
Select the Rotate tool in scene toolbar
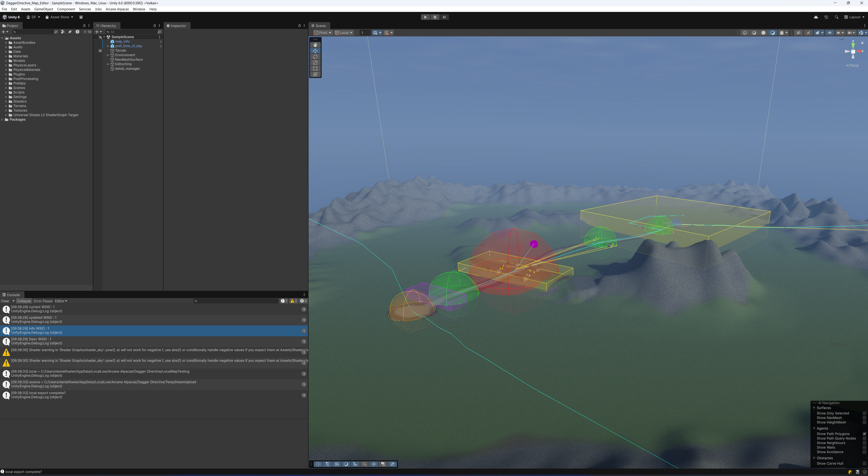point(315,57)
